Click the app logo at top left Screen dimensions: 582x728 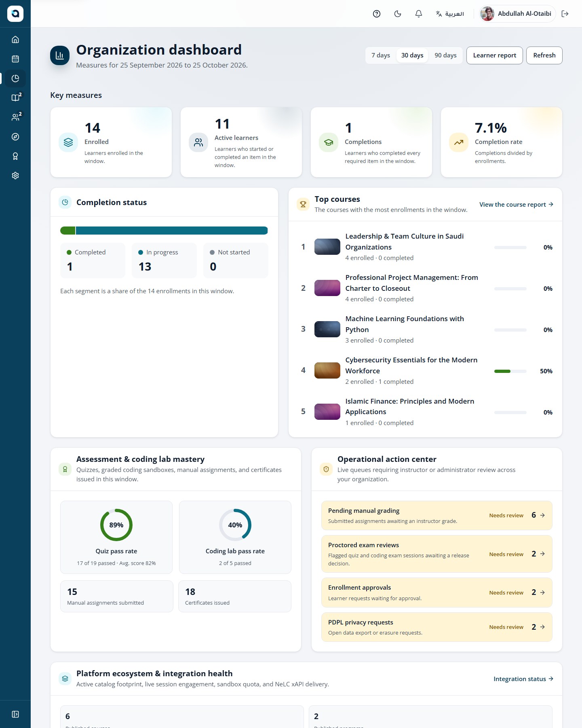(x=15, y=14)
